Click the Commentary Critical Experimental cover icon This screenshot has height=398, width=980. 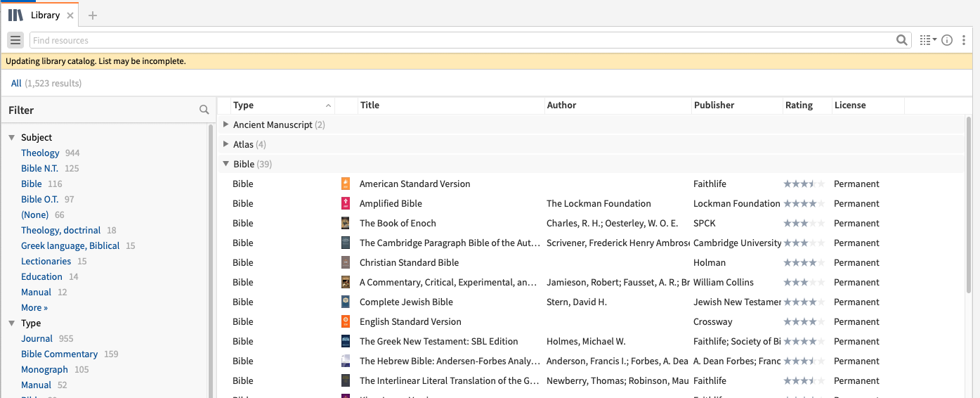pyautogui.click(x=345, y=282)
